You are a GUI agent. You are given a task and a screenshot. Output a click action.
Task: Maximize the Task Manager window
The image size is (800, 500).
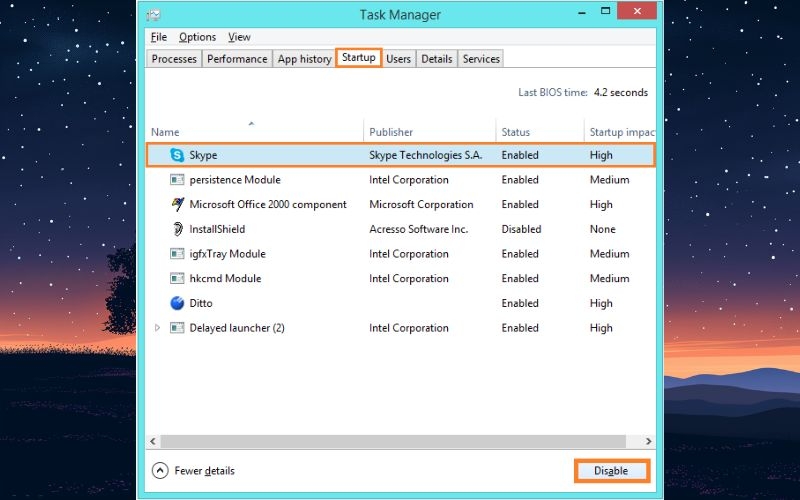(x=605, y=11)
